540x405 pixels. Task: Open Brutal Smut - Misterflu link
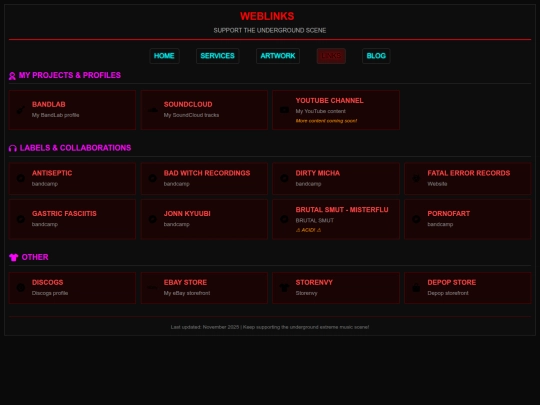pyautogui.click(x=336, y=219)
